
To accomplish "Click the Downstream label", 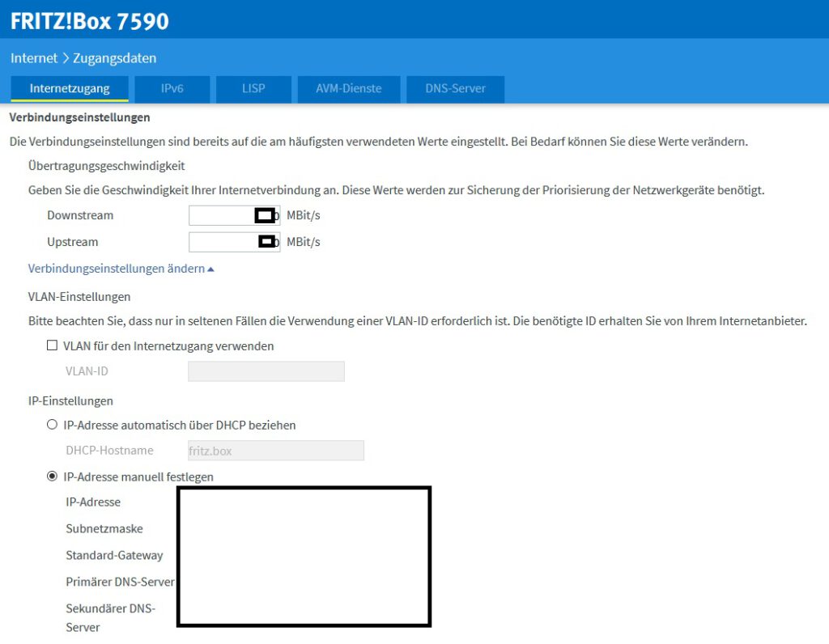I will coord(80,215).
